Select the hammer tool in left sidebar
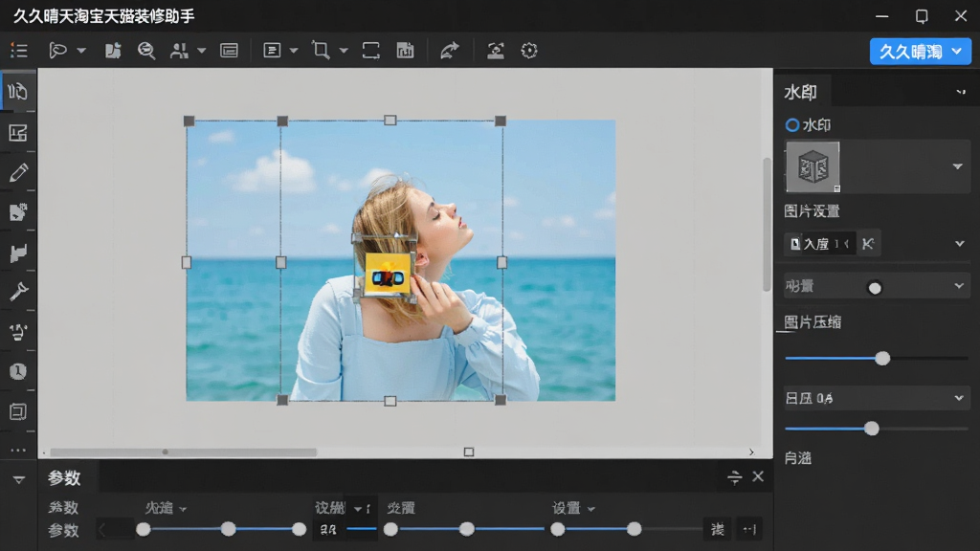The image size is (980, 551). pyautogui.click(x=18, y=292)
